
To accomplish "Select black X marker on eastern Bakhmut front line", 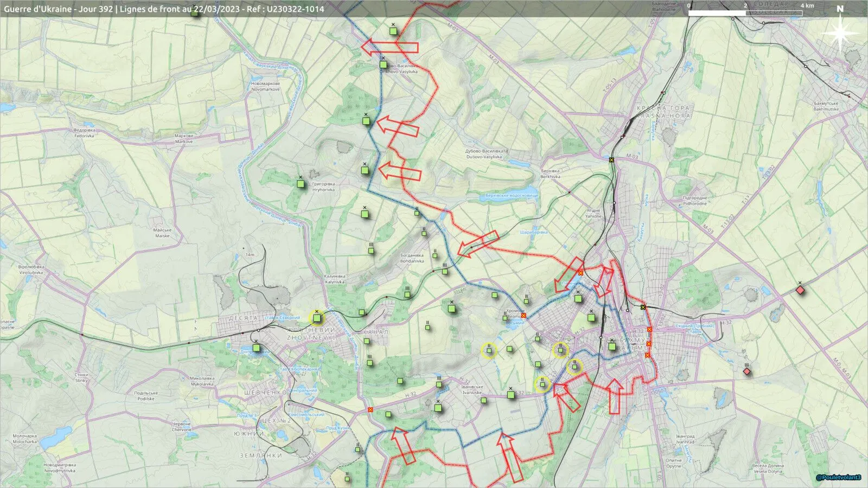I will click(x=643, y=307).
